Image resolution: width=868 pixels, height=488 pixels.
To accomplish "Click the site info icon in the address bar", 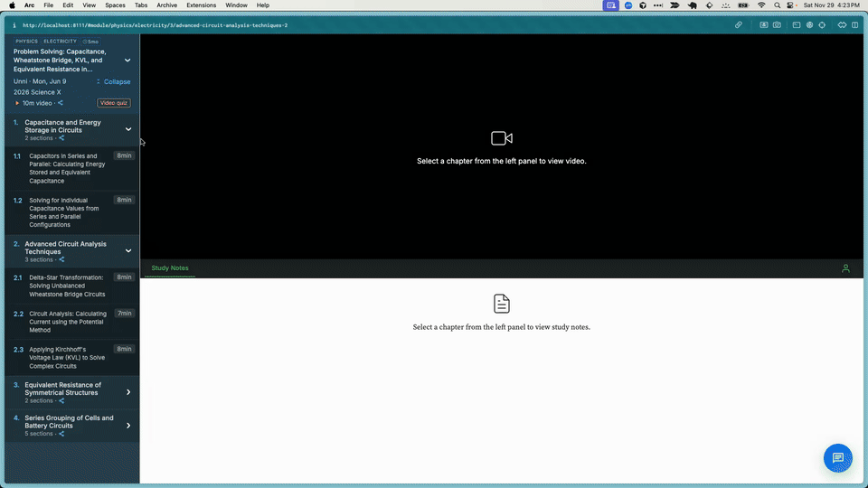I will coord(14,25).
